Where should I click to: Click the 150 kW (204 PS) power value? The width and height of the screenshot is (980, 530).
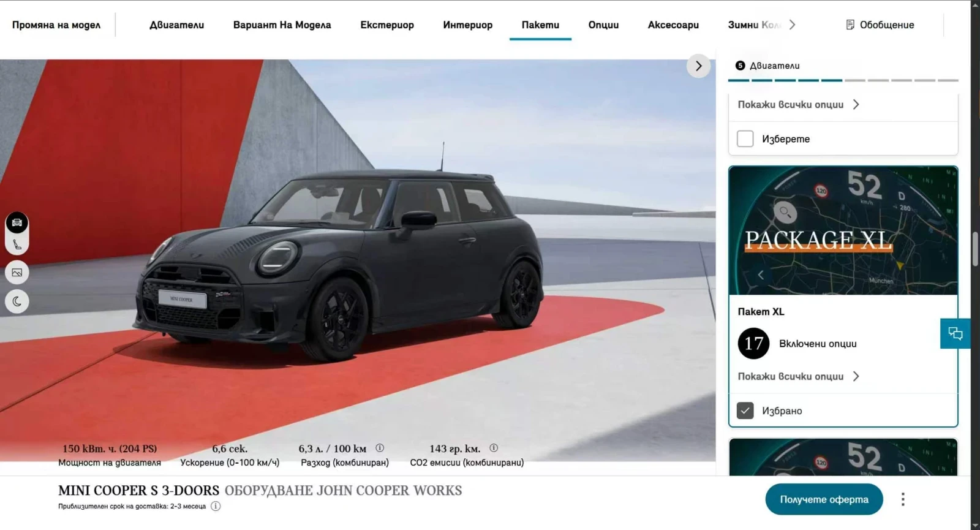pyautogui.click(x=110, y=449)
